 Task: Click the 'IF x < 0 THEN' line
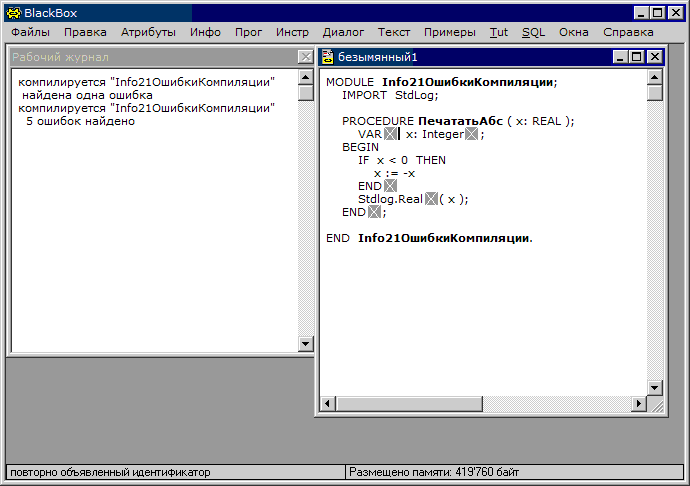[x=402, y=160]
